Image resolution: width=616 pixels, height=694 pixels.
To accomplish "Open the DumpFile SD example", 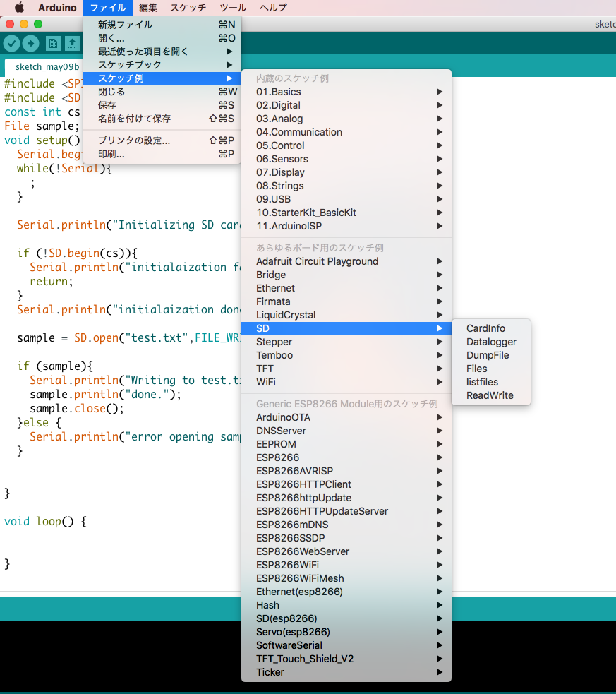I will coord(491,355).
